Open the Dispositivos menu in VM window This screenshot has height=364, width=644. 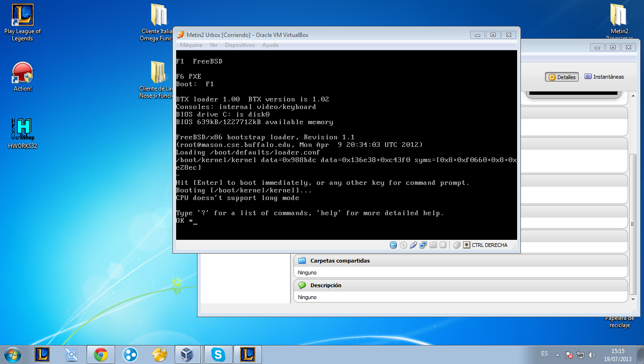(x=240, y=45)
